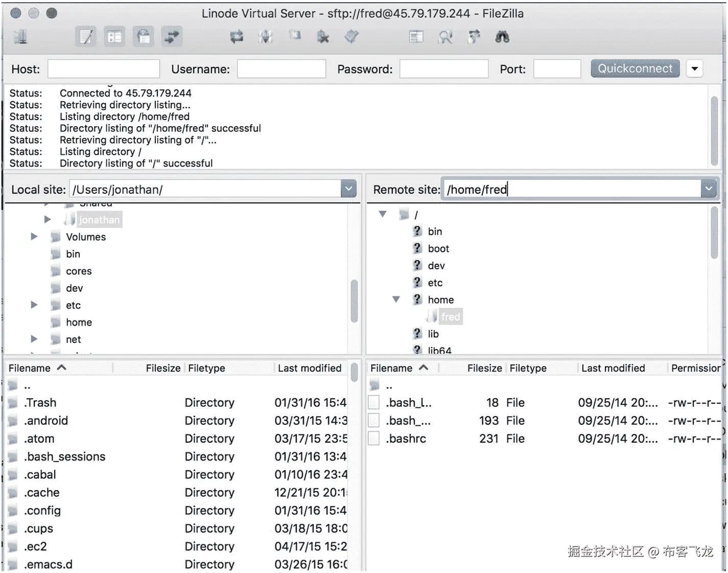Toggle synchronized browsing icon

click(474, 37)
